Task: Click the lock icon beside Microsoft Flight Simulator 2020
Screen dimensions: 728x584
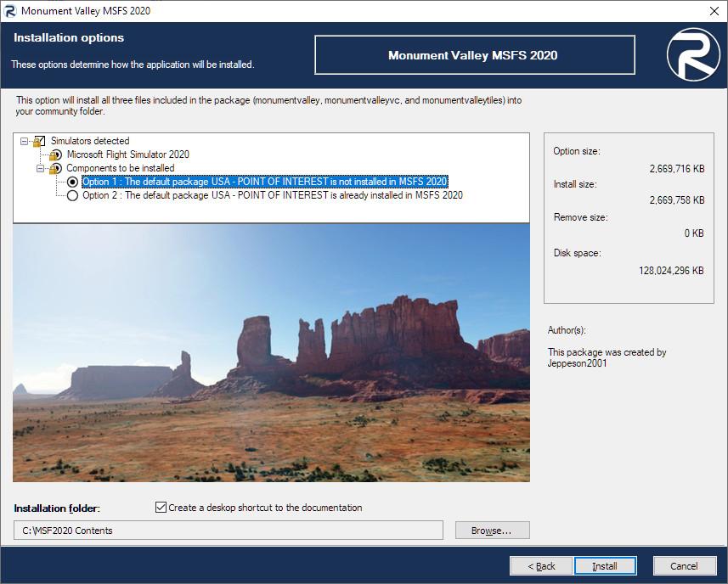Action: (56, 154)
